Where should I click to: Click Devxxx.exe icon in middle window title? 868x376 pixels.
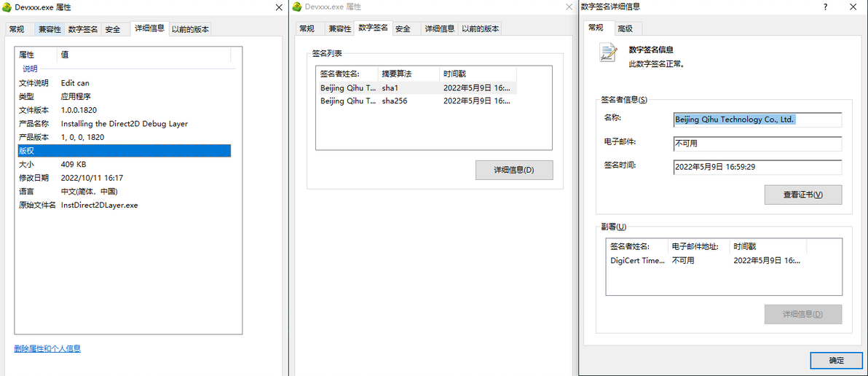click(296, 7)
